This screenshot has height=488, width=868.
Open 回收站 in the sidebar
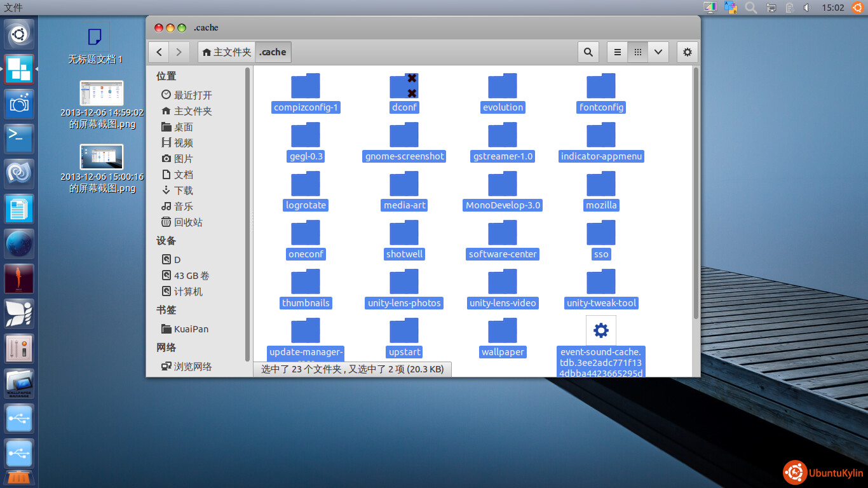[x=188, y=222]
